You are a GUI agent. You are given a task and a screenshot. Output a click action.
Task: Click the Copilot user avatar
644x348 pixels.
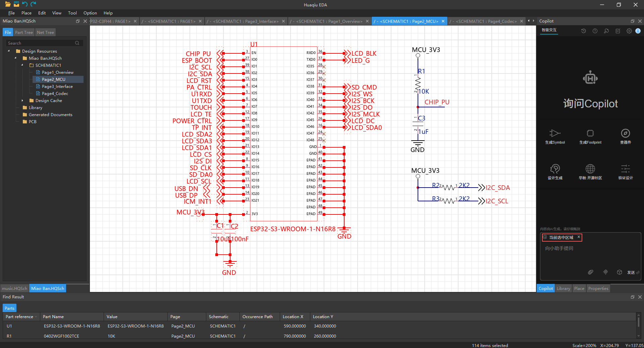point(638,31)
